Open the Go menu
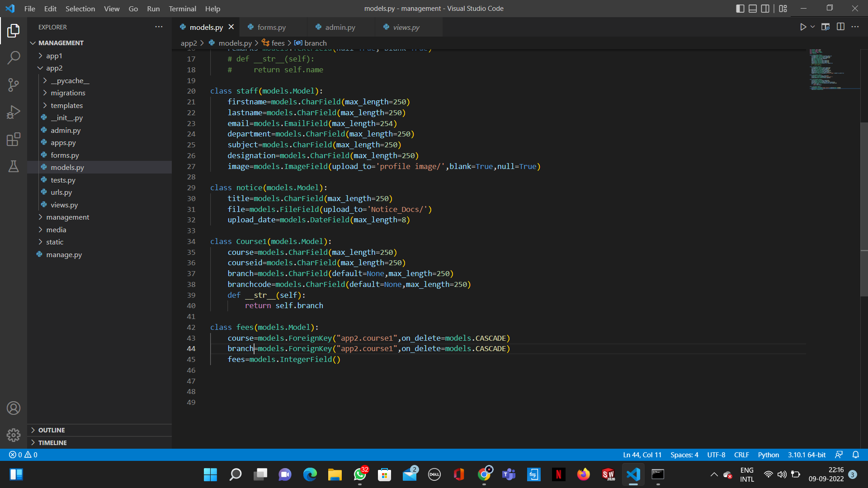 tap(133, 9)
